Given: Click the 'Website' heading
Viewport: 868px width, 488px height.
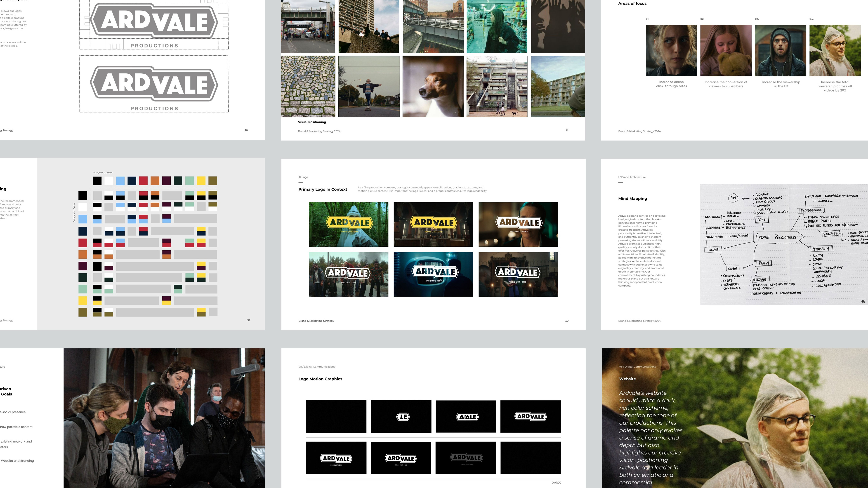Looking at the screenshot, I should [x=627, y=379].
